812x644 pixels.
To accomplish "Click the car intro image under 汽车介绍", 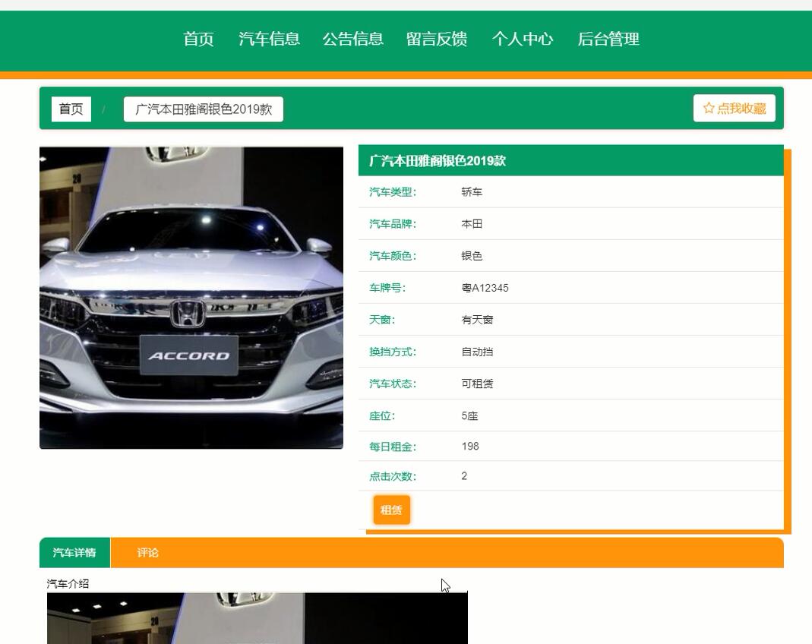I will point(258,618).
